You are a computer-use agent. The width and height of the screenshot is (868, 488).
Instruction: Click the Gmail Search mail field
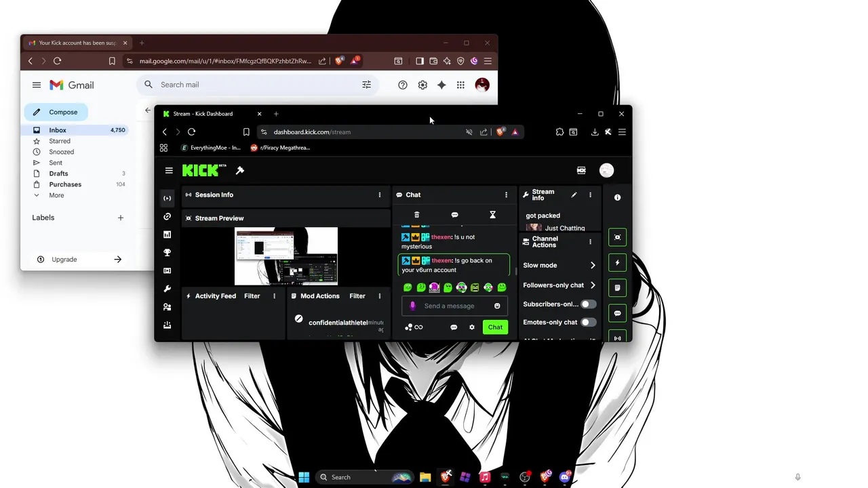point(258,85)
